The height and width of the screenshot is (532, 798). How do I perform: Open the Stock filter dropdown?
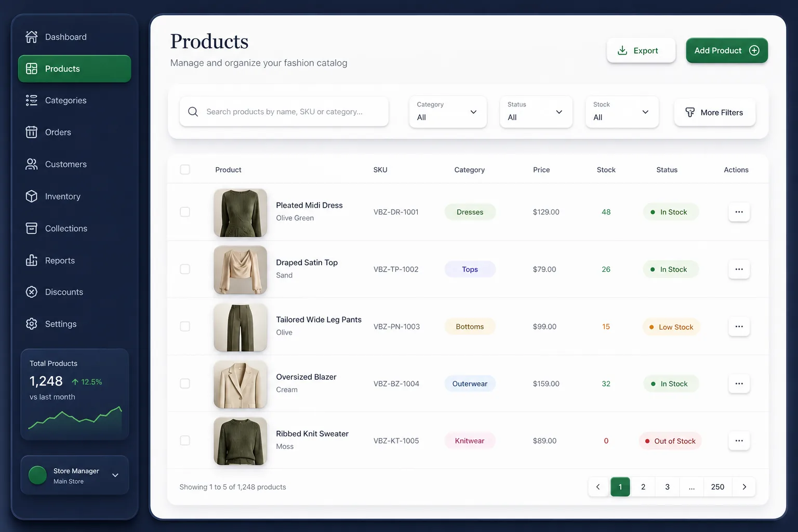point(622,112)
